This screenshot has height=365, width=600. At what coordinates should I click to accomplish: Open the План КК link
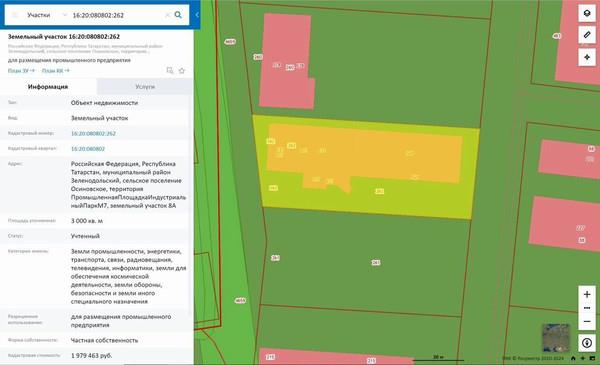click(55, 71)
